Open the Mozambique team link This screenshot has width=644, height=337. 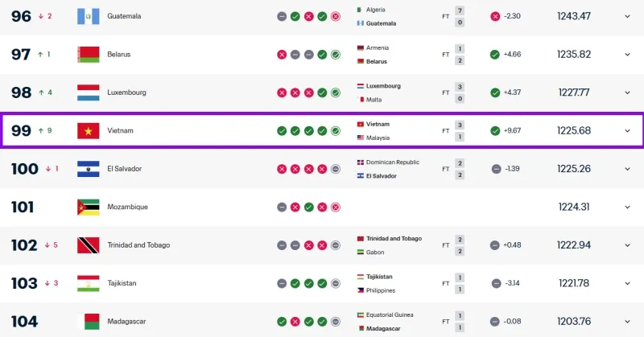127,207
